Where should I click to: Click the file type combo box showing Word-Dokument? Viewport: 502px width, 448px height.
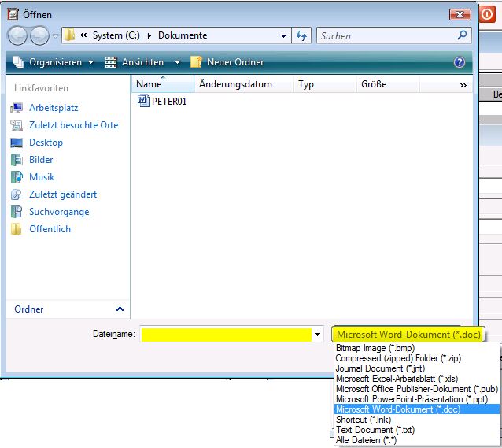(x=408, y=335)
